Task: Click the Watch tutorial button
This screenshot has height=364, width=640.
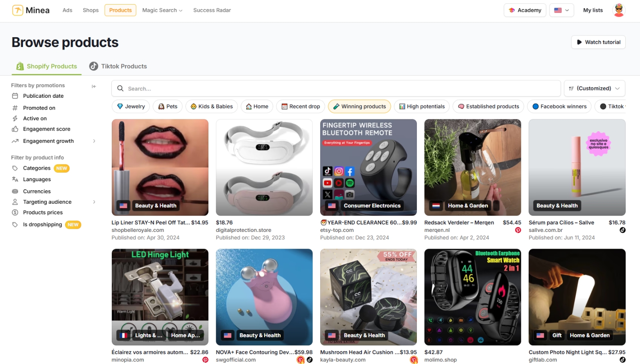Action: [598, 42]
